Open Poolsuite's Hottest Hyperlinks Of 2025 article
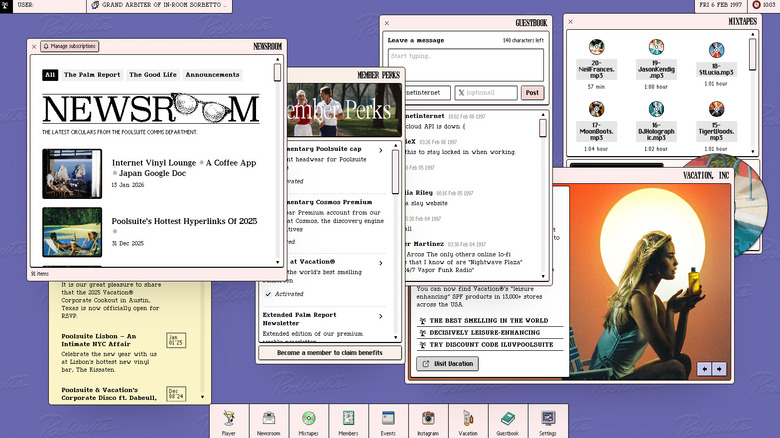780x438 pixels. point(184,221)
